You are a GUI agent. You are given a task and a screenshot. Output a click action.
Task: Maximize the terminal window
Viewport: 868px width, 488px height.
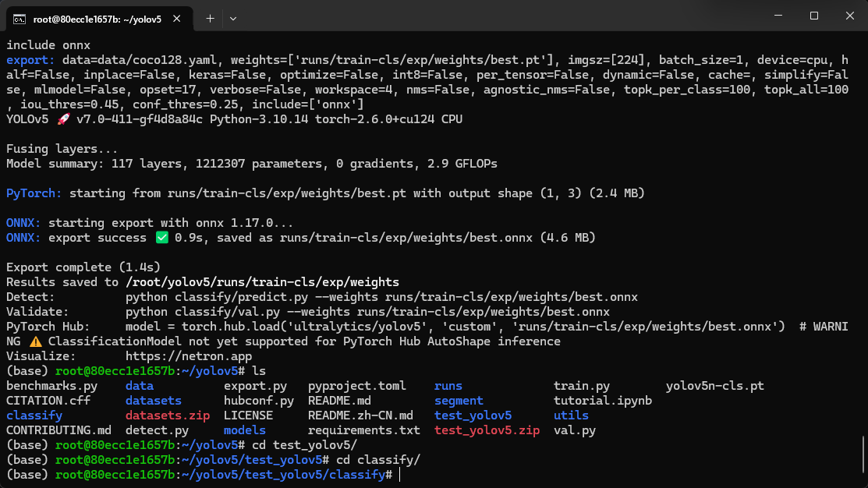(813, 16)
